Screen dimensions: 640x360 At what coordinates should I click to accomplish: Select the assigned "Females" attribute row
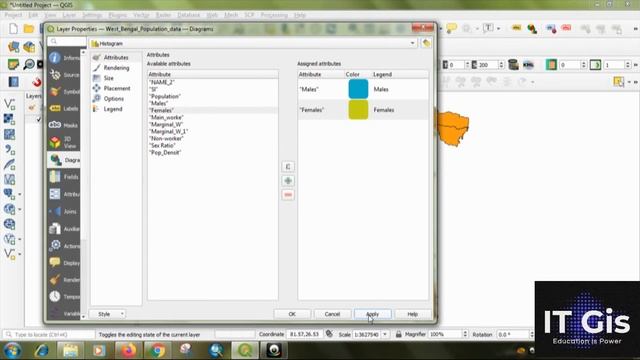363,110
